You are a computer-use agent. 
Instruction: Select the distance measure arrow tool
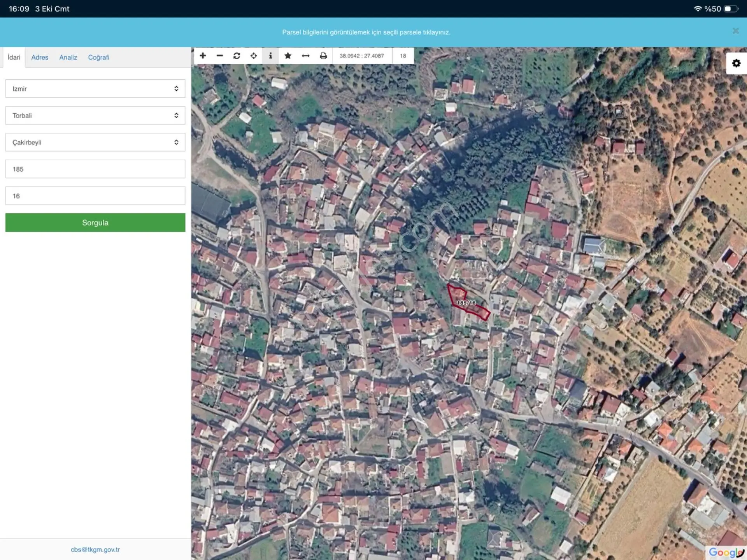305,56
